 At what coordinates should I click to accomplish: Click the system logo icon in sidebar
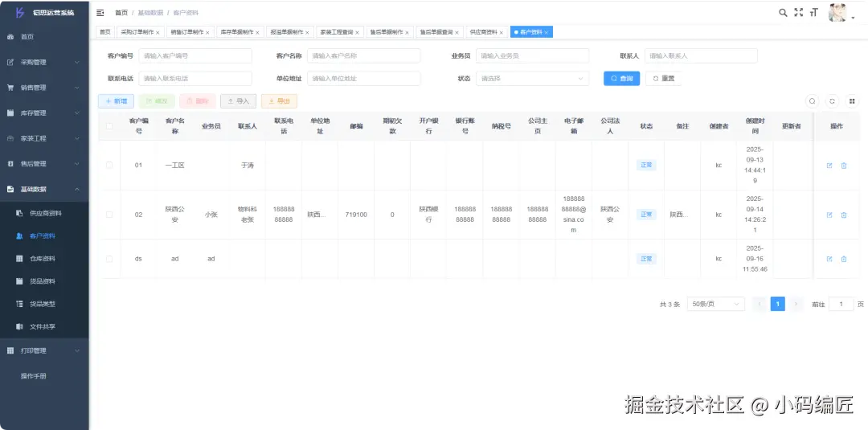click(20, 12)
